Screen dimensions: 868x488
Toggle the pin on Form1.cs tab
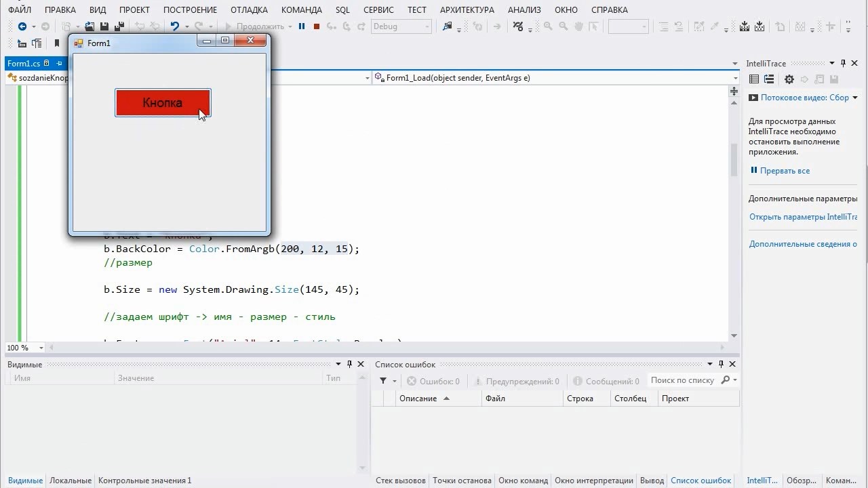(59, 63)
